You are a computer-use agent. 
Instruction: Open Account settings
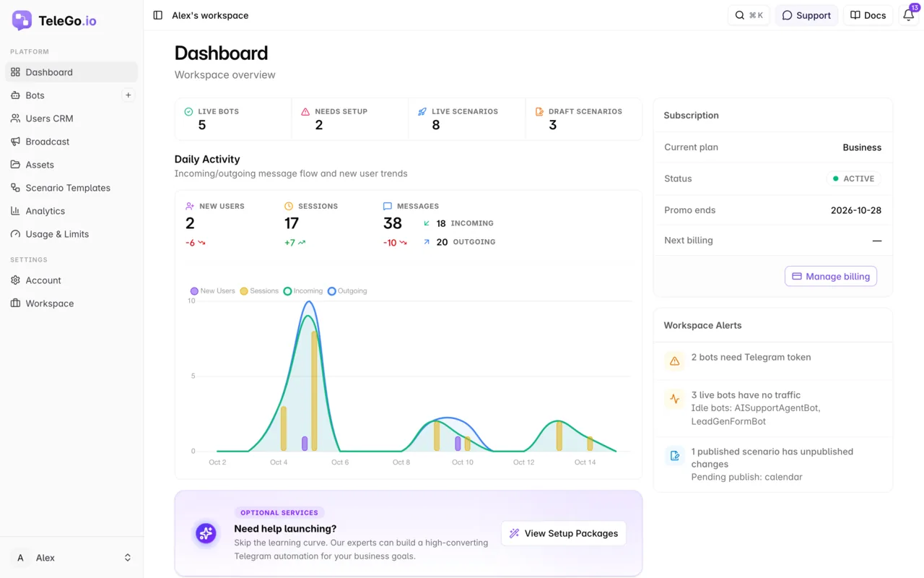(x=71, y=280)
